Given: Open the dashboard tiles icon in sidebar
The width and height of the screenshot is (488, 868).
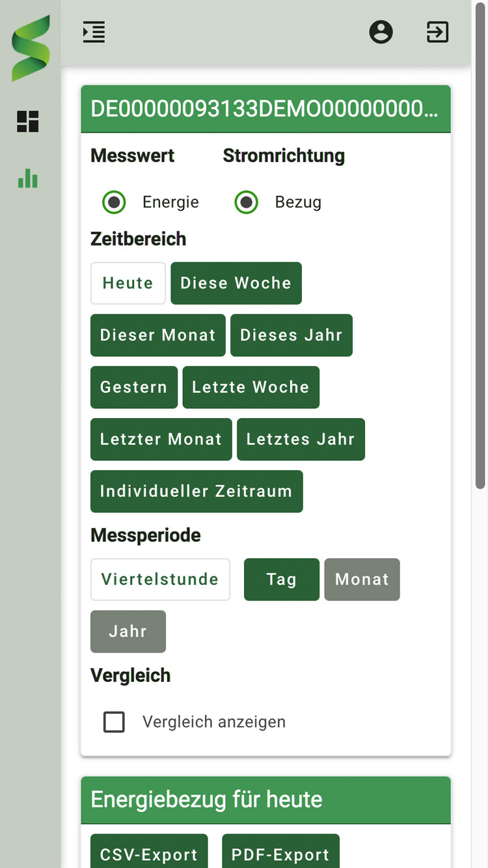Looking at the screenshot, I should click(28, 122).
